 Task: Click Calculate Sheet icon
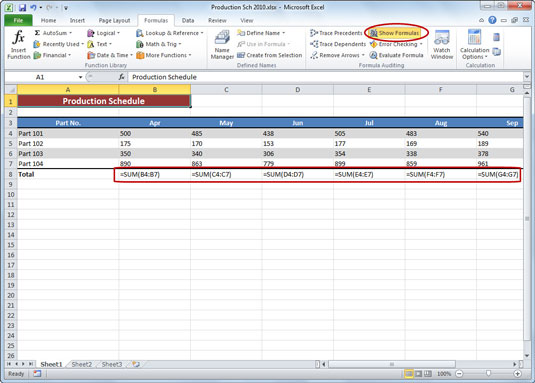[x=496, y=52]
